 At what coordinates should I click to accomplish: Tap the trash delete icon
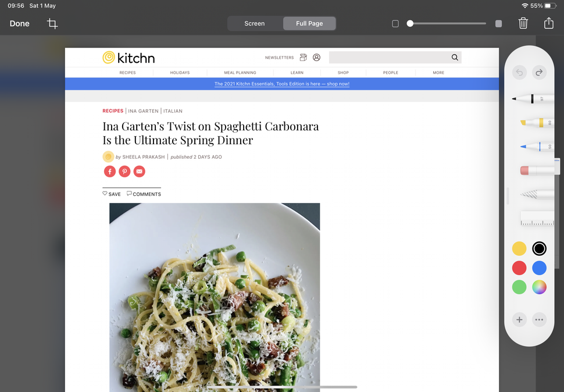tap(523, 23)
